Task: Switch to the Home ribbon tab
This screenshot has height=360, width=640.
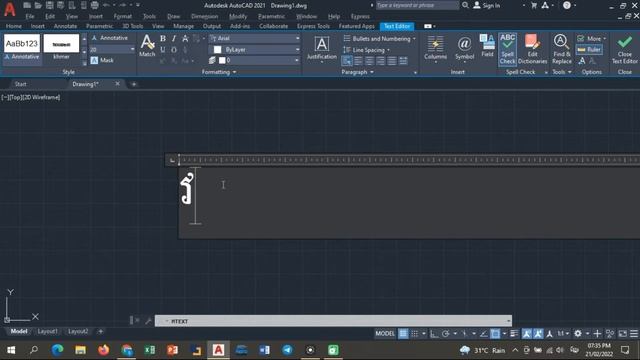Action: (14, 26)
